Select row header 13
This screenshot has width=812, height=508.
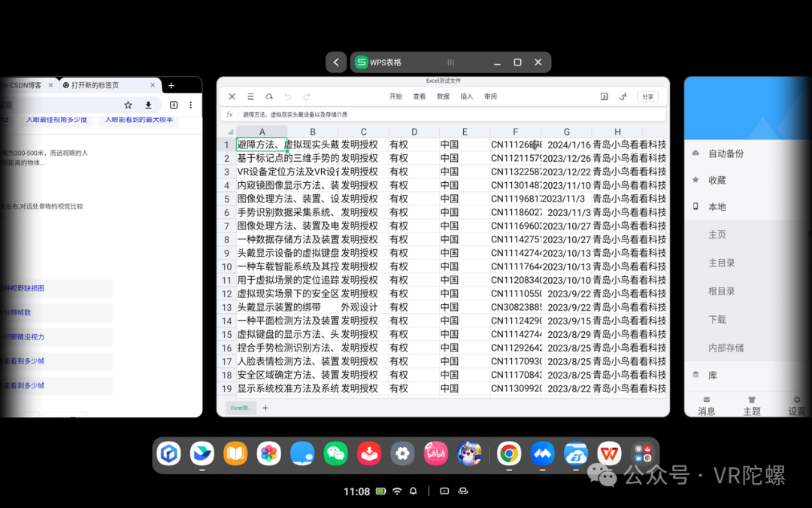(227, 307)
